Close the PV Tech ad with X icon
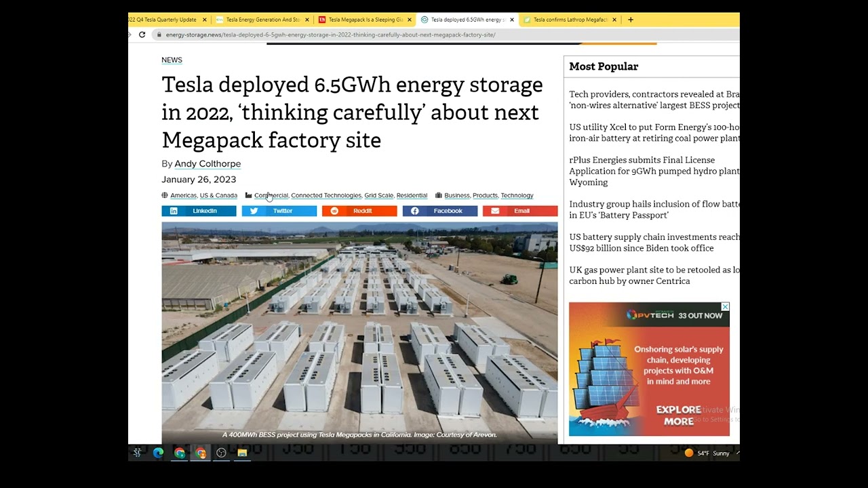 [725, 307]
